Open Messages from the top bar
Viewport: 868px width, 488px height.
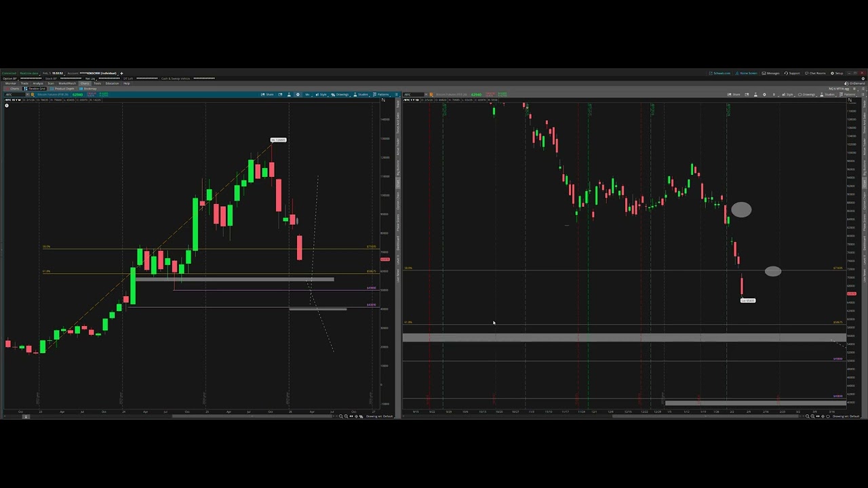pos(770,73)
